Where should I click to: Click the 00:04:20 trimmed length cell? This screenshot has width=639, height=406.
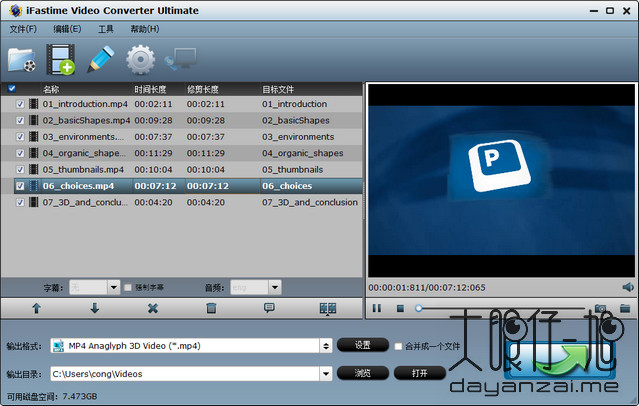[205, 202]
